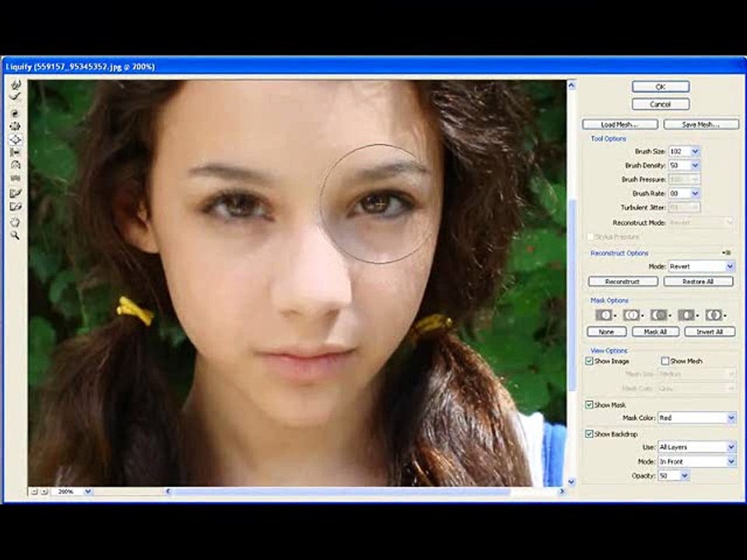Click the vertical scrollbar down arrow
Screen dimensions: 747x560
coord(572,482)
